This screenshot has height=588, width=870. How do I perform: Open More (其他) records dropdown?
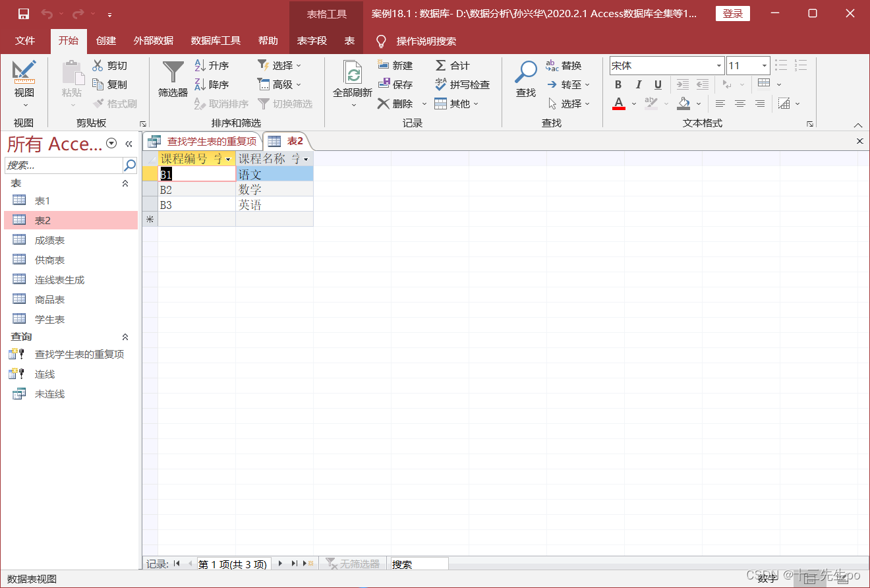point(456,103)
